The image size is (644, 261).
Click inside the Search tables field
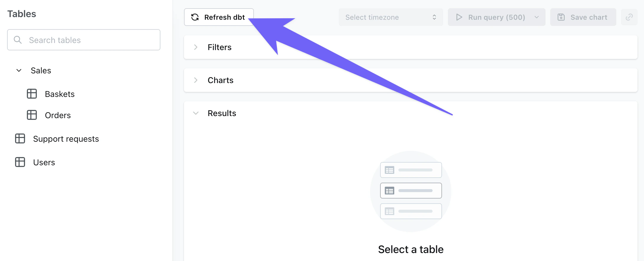pos(83,40)
